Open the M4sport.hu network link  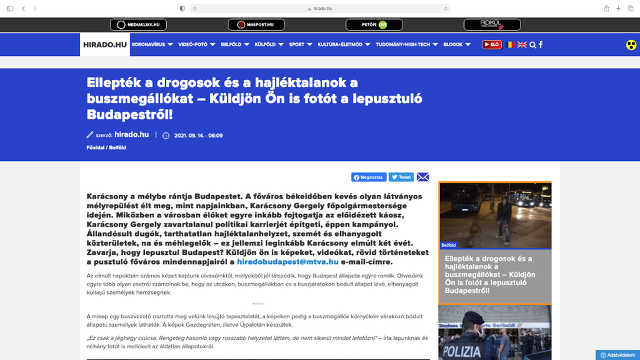point(256,25)
